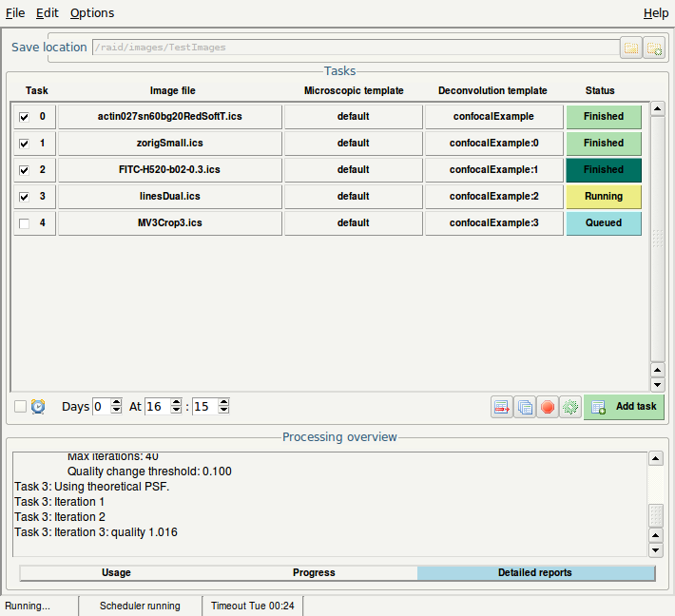Open the Help menu
This screenshot has height=616, width=675.
coord(656,13)
